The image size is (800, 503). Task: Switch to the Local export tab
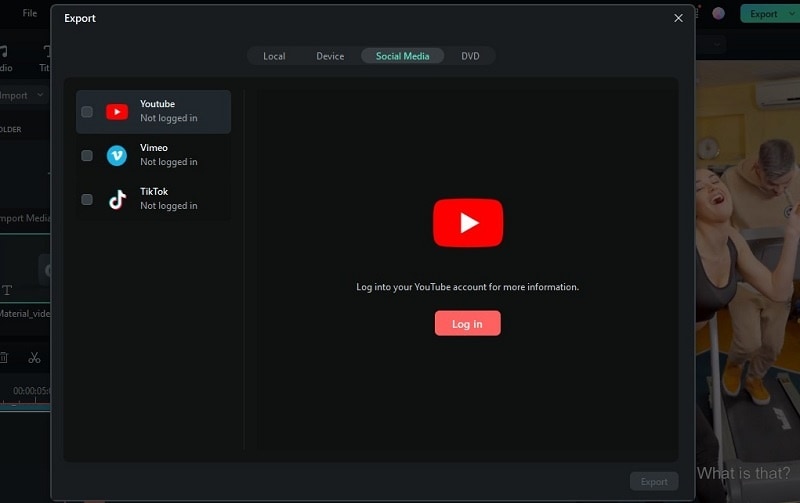pos(274,56)
